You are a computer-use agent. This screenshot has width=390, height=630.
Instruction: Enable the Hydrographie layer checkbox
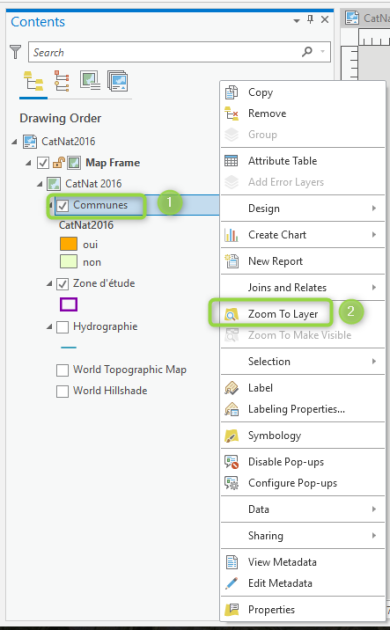click(x=62, y=327)
